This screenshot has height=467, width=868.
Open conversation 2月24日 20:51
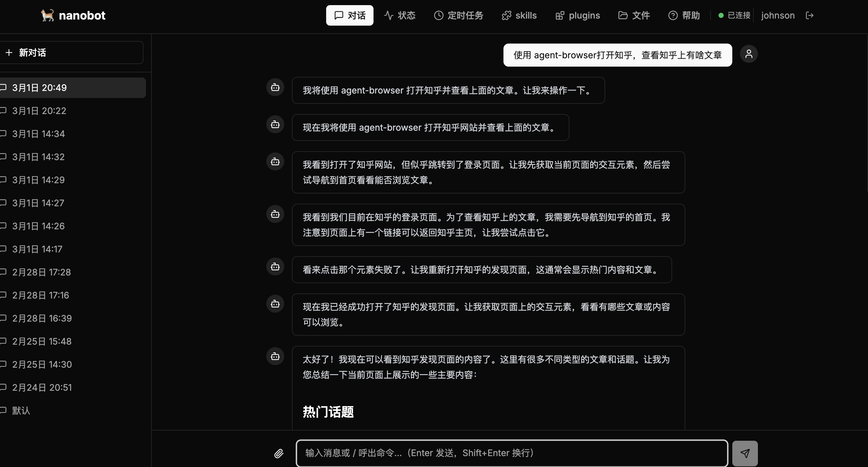coord(73,388)
